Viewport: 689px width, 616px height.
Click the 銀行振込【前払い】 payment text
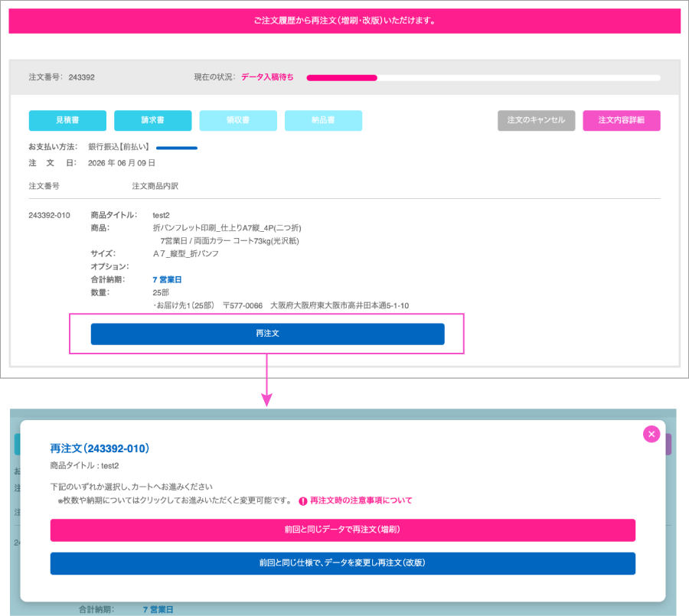119,147
